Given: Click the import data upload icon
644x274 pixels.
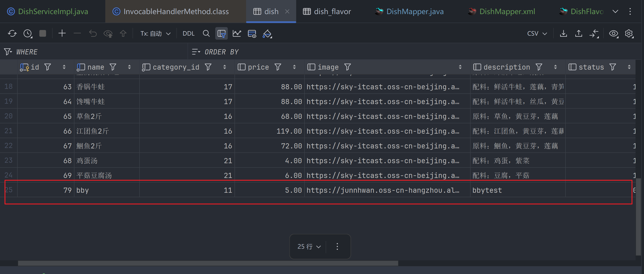Looking at the screenshot, I should (579, 34).
